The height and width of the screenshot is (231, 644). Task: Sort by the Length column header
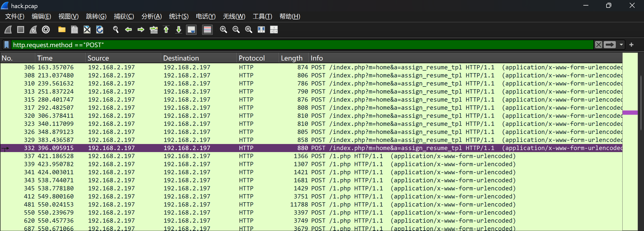[294, 58]
